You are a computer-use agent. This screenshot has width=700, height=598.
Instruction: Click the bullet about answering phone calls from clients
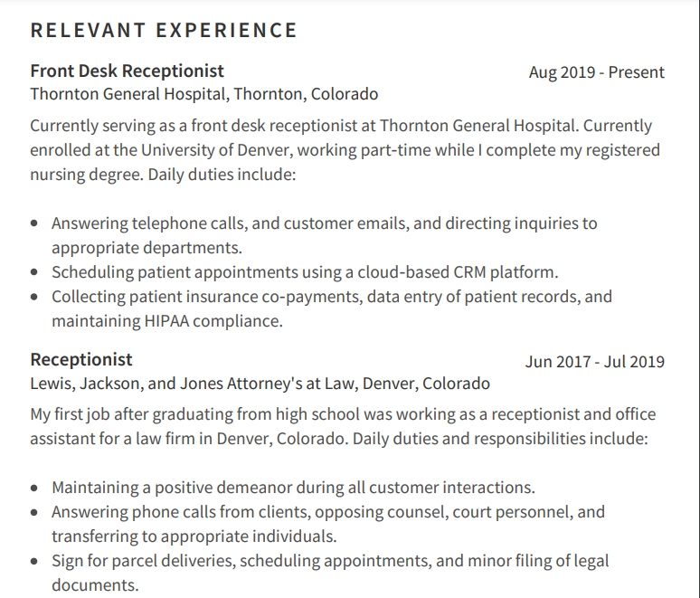click(328, 524)
